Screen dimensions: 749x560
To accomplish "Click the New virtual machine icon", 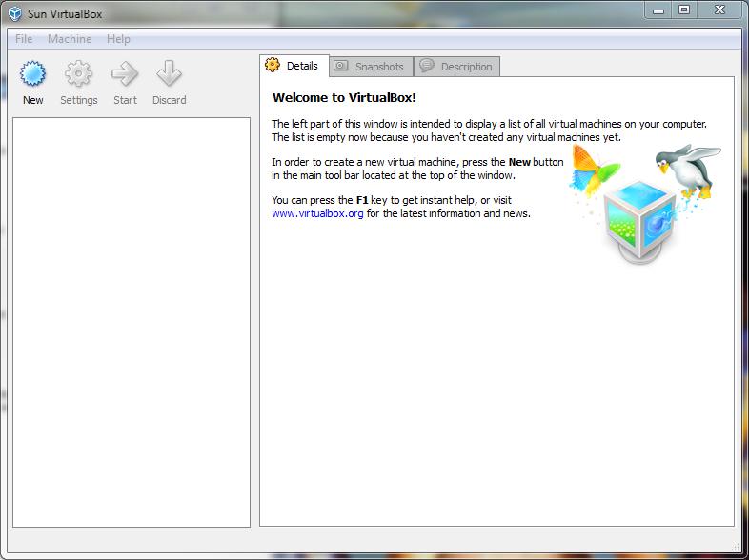I will click(33, 75).
